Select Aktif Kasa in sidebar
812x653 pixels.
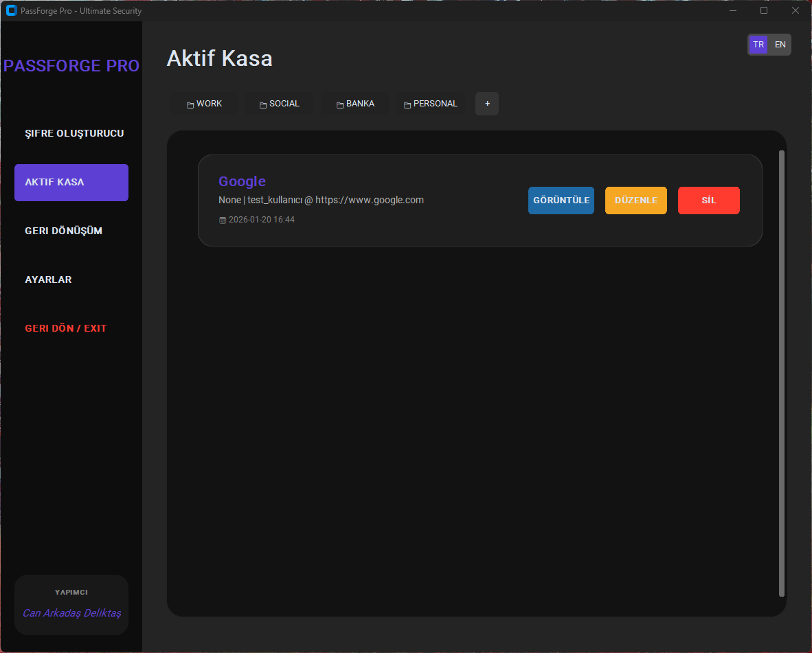(71, 183)
